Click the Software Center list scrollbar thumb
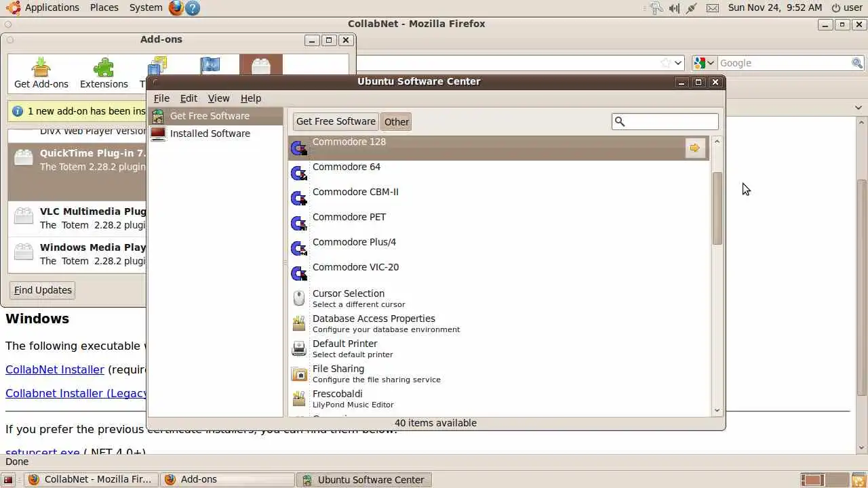The height and width of the screenshot is (488, 868). click(717, 208)
